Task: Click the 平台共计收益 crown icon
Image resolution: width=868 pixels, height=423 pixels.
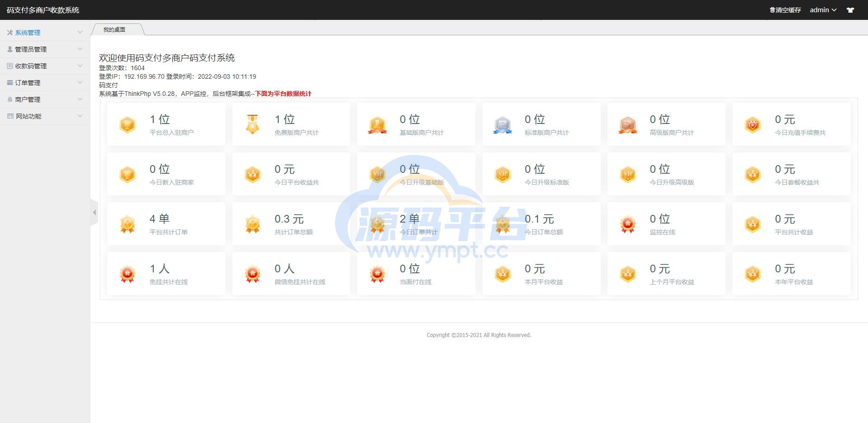Action: 753,224
